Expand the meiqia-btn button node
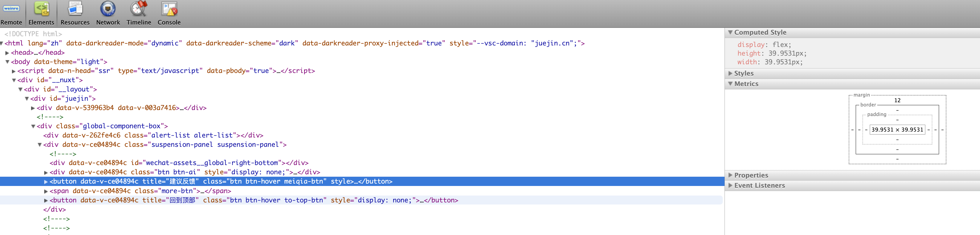The width and height of the screenshot is (980, 235). [46, 182]
